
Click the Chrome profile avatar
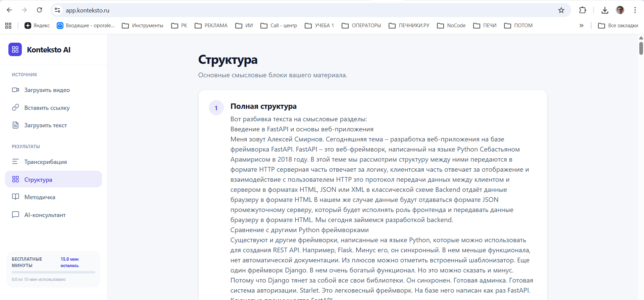[x=620, y=10]
